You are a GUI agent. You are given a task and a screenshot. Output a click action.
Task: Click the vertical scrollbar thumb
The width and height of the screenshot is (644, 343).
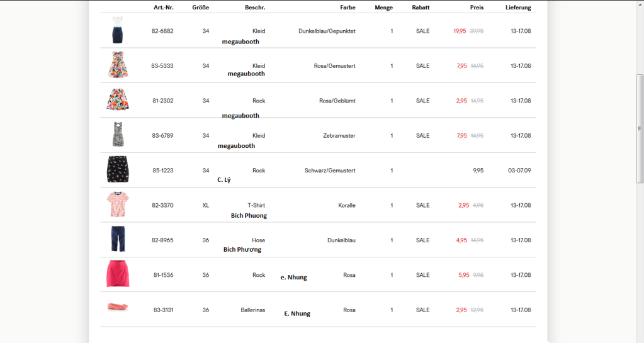(x=640, y=128)
